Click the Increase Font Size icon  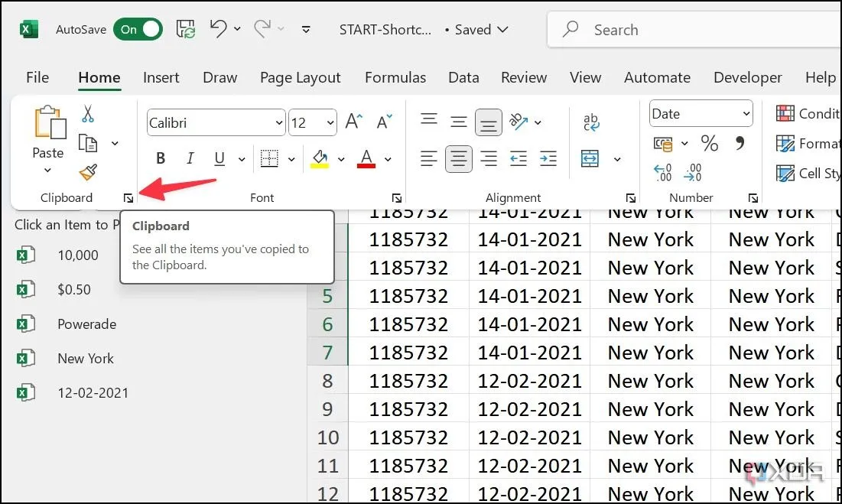coord(353,122)
